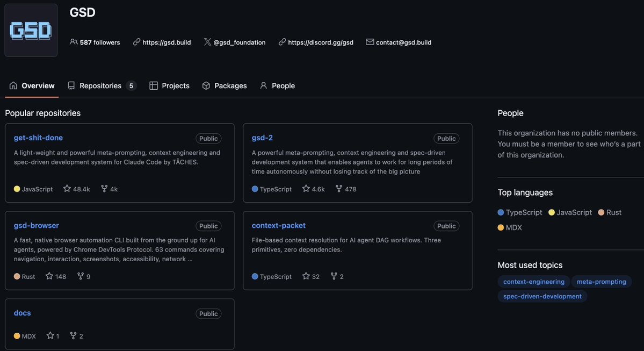Click the fork icon showing 9

[x=81, y=276]
